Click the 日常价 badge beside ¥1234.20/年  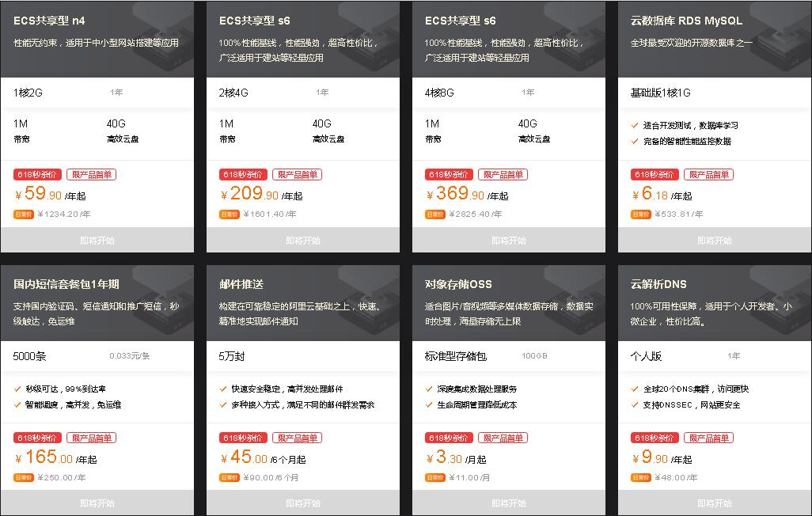[23, 214]
